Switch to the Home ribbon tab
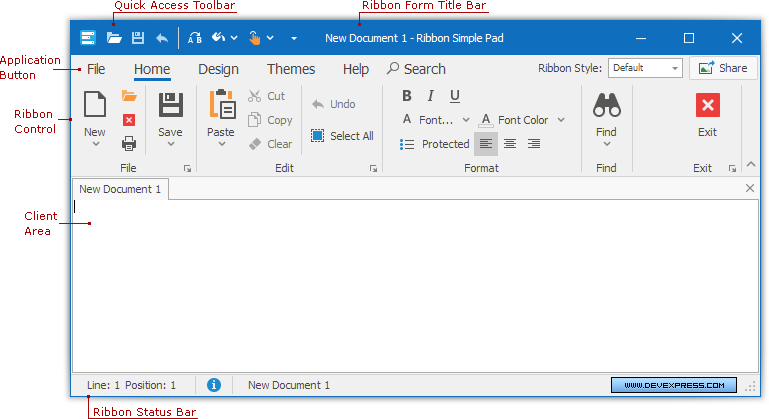This screenshot has height=419, width=769. tap(152, 69)
